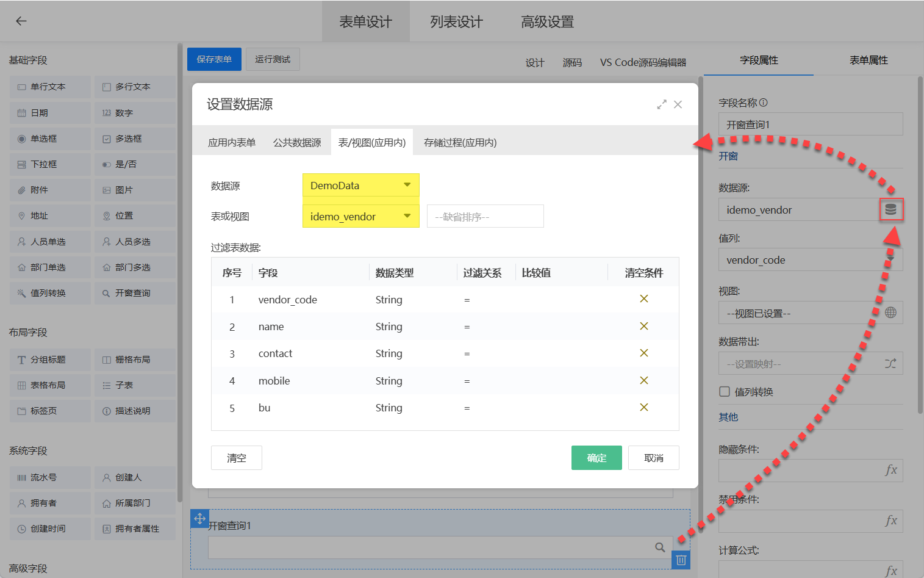Open the globe icon next to 视图 field
The height and width of the screenshot is (578, 924).
(890, 312)
